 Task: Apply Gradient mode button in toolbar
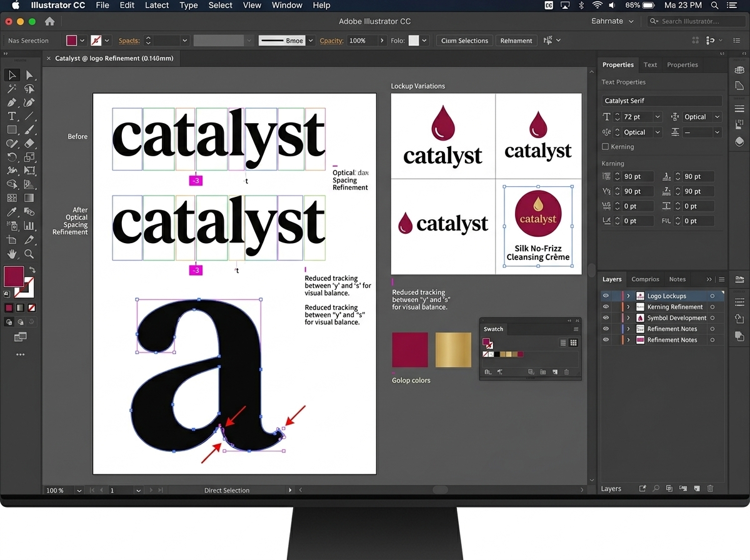click(20, 308)
